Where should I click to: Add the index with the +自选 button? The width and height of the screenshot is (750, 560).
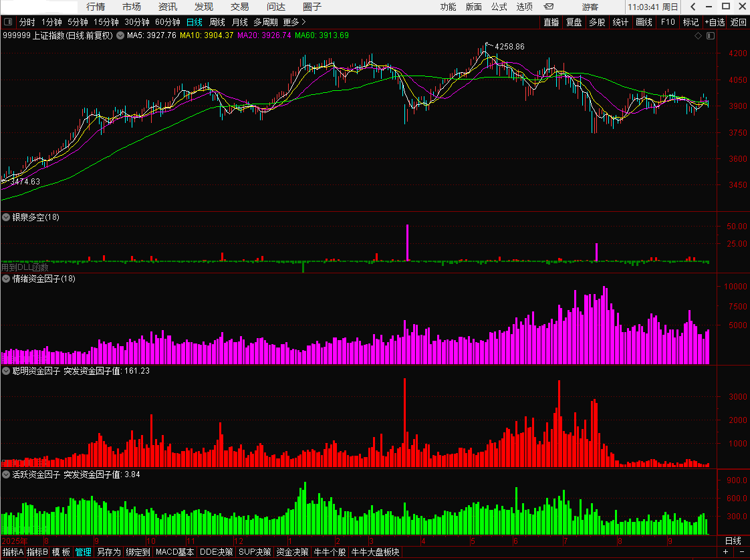pos(715,22)
